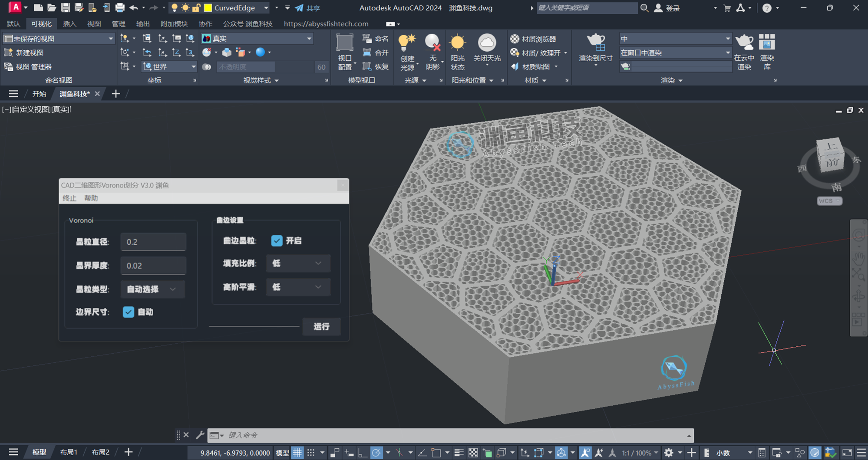Screen dimensions: 868x460
Task: Click the ViewCube top face
Action: 829,146
